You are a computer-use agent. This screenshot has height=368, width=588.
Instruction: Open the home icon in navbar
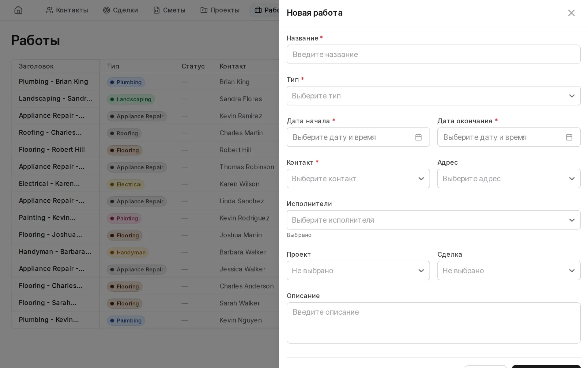click(x=18, y=10)
